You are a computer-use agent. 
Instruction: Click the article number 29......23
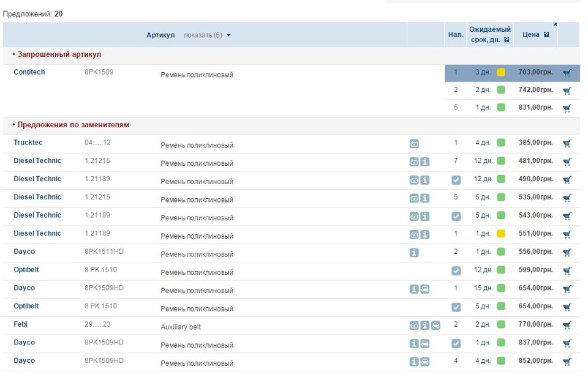pos(97,324)
